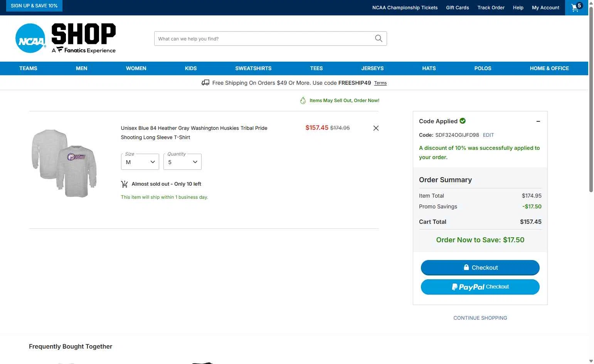Open the KIDS menu

(191, 68)
